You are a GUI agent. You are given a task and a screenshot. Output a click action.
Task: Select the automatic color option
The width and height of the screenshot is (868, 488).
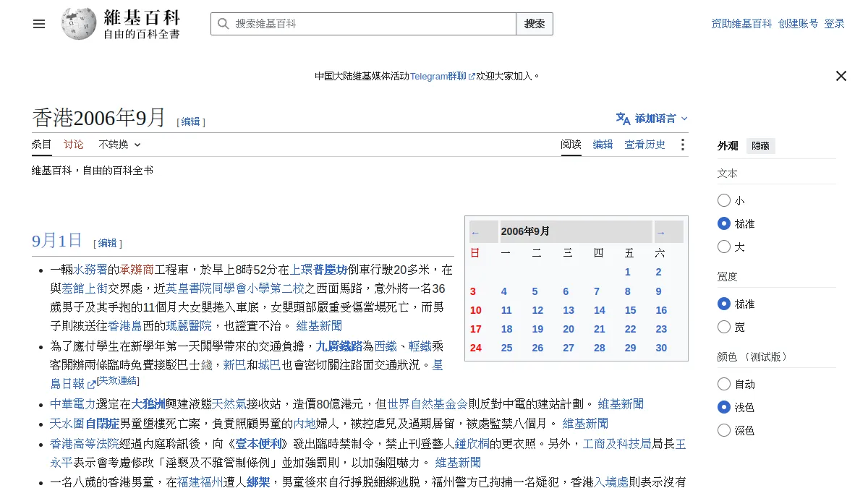pyautogui.click(x=724, y=384)
